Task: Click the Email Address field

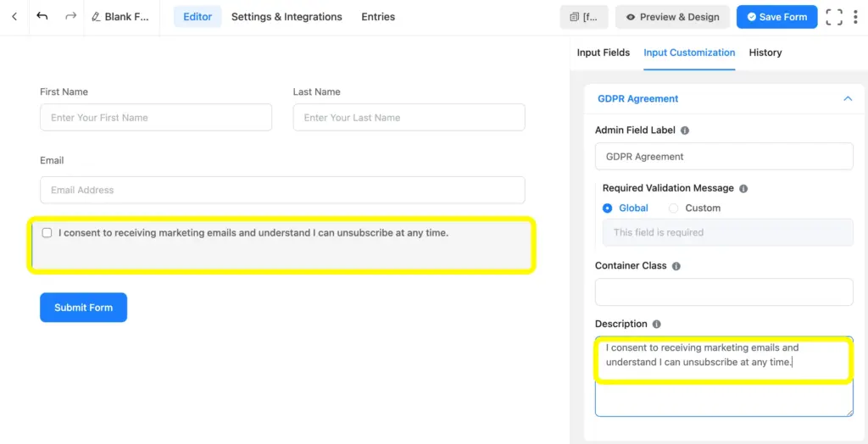Action: click(282, 190)
